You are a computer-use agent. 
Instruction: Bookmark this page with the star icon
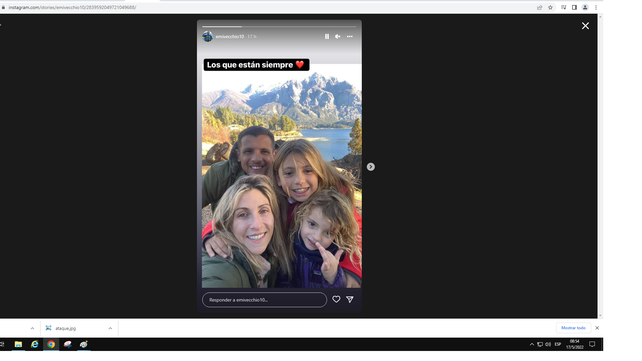[551, 7]
